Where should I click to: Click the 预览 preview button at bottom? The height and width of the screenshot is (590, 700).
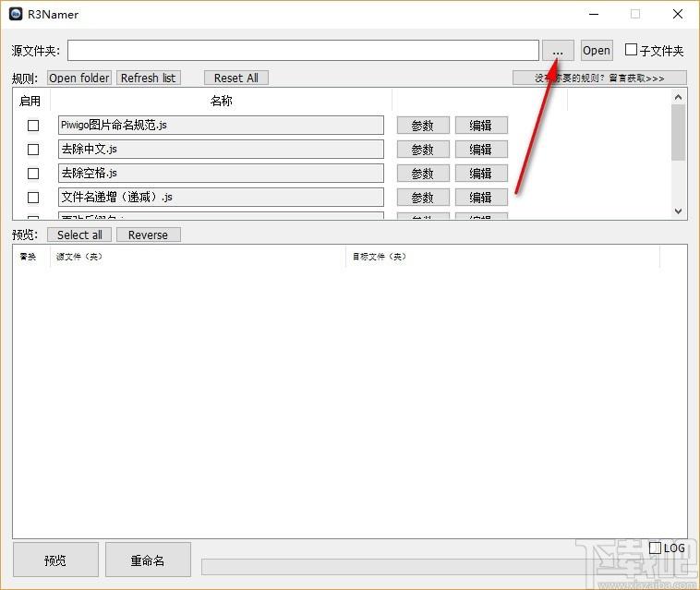point(55,560)
